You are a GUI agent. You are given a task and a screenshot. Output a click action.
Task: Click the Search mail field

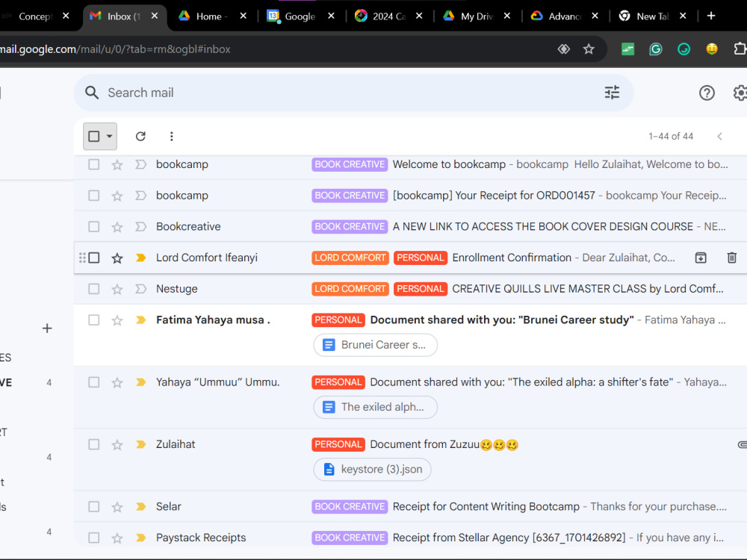click(x=353, y=93)
